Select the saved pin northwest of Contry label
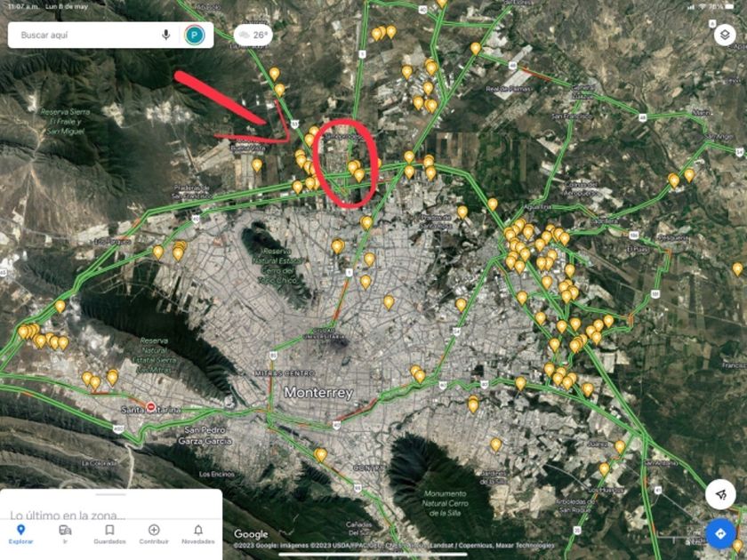The image size is (747, 560). tap(321, 455)
